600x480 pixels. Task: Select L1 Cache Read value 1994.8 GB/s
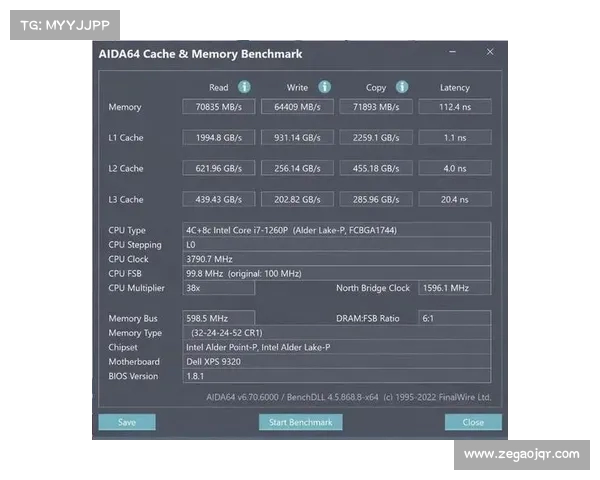coord(218,137)
